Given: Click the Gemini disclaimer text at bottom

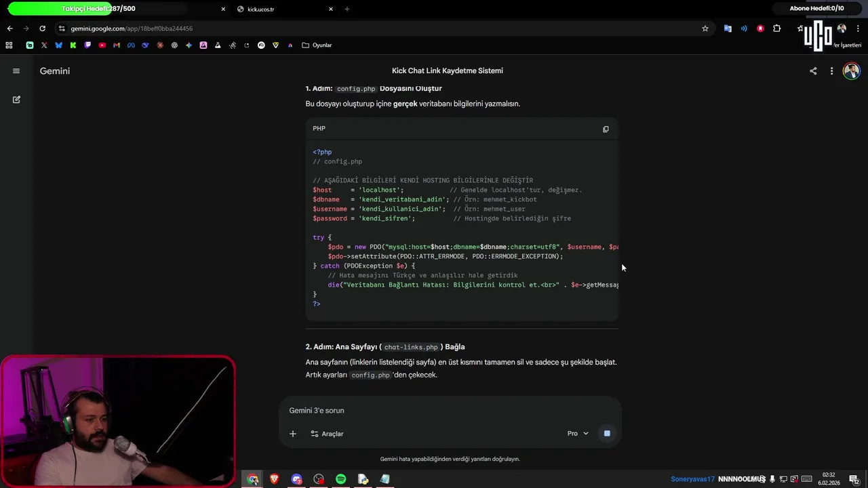Looking at the screenshot, I should point(450,459).
